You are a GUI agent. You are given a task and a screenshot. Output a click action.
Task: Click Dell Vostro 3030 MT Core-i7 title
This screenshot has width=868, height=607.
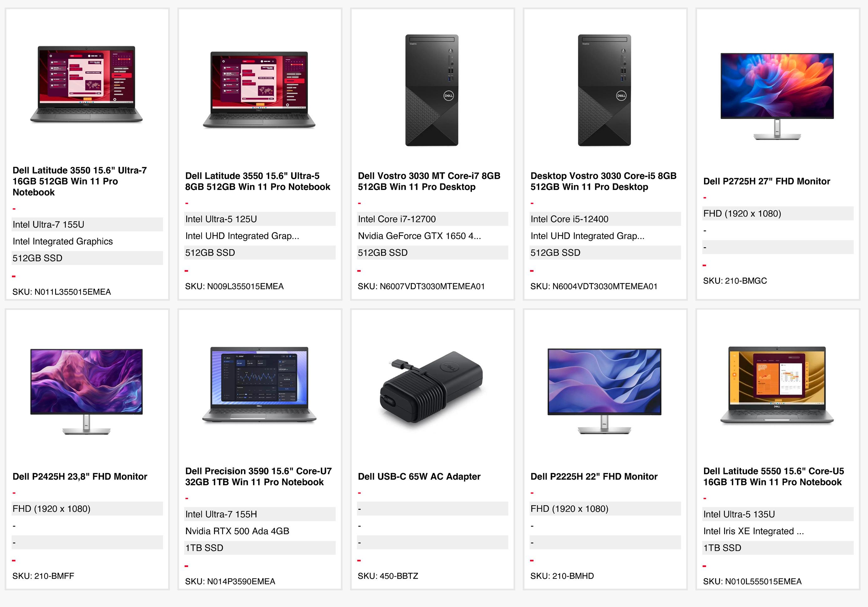[429, 181]
